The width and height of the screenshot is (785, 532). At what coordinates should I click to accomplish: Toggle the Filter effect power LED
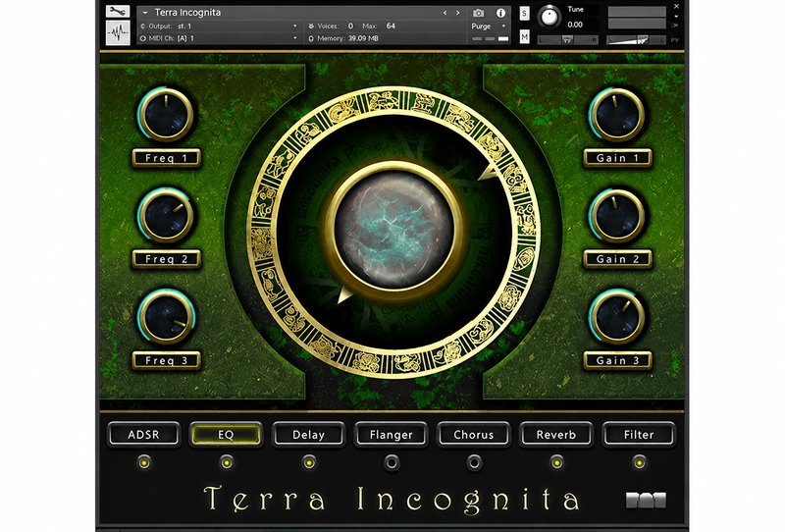pyautogui.click(x=639, y=462)
